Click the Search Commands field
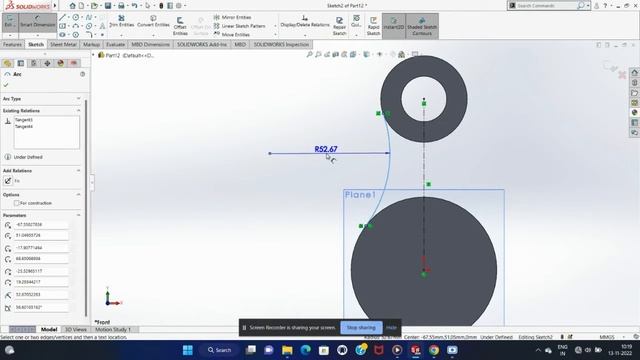Screen dimensions: 640x360 coord(547,6)
